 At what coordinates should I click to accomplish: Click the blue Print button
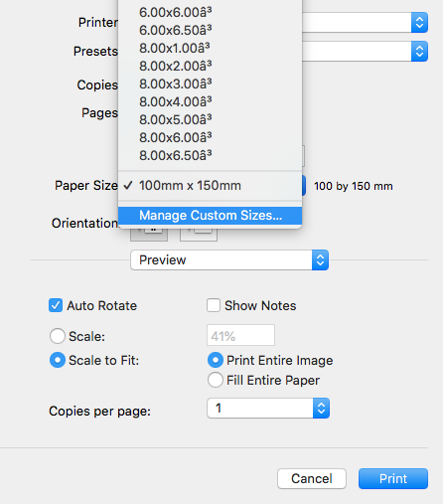(x=393, y=478)
